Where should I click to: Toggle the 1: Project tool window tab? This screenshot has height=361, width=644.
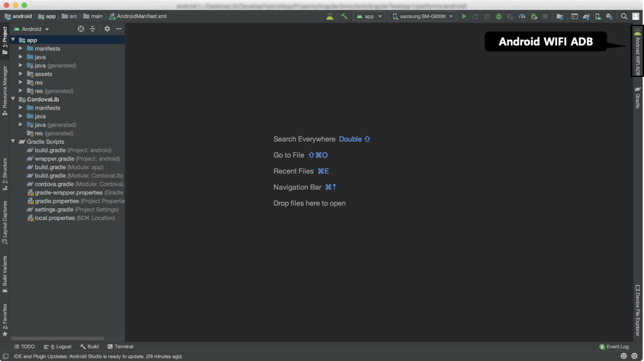point(5,40)
